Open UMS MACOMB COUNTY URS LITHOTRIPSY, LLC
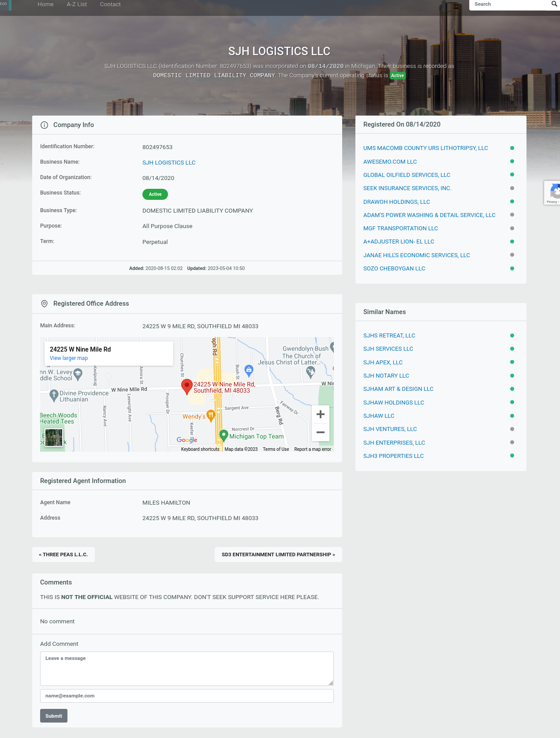560x738 pixels. coord(426,148)
